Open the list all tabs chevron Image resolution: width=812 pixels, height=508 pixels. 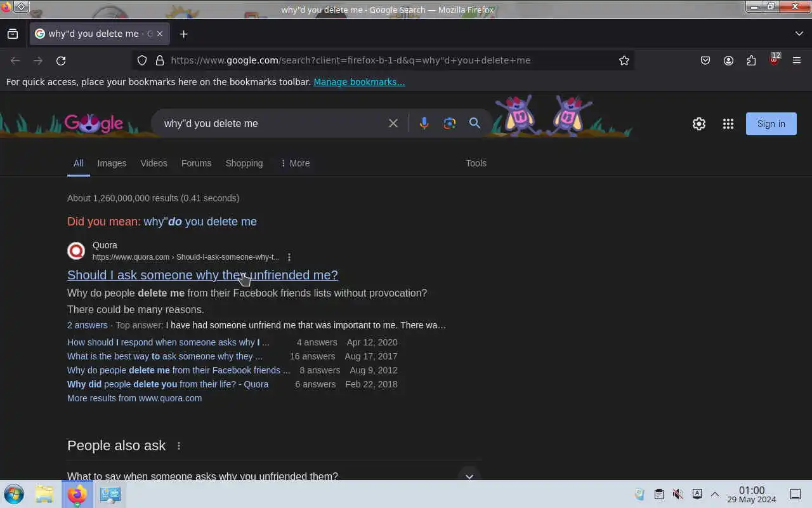click(799, 34)
